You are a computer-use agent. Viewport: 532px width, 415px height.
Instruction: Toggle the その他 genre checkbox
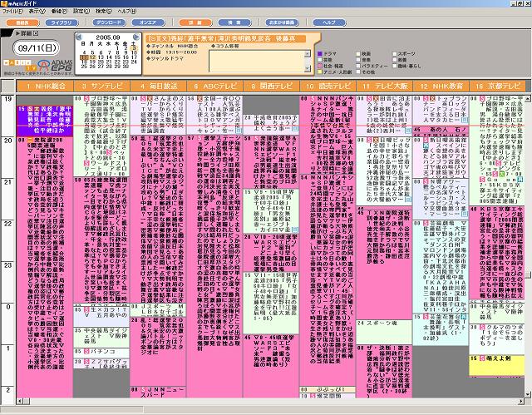pyautogui.click(x=358, y=72)
